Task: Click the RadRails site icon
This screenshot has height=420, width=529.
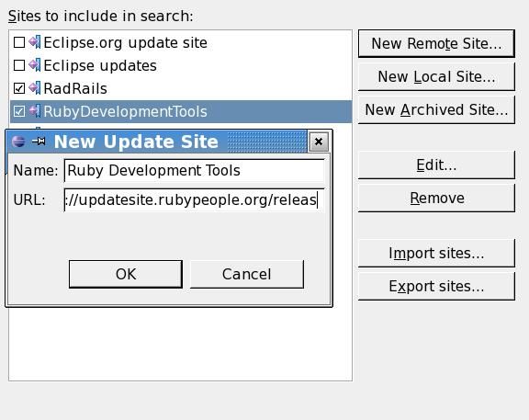Action: pyautogui.click(x=35, y=88)
